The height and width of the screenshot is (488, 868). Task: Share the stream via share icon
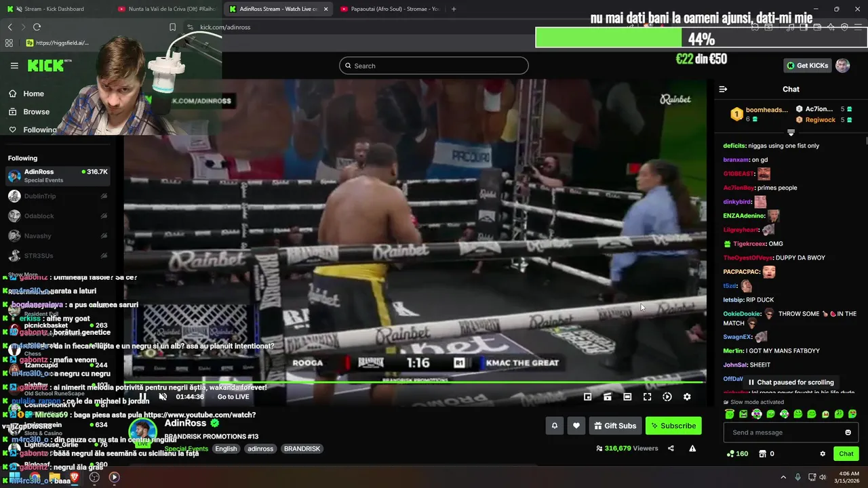tap(671, 448)
